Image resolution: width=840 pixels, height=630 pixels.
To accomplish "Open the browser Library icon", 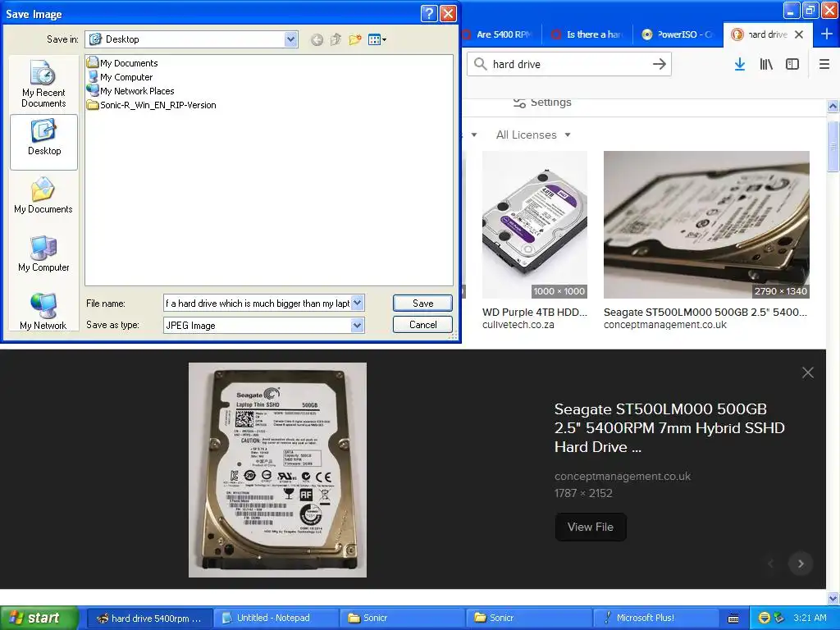I will (766, 64).
